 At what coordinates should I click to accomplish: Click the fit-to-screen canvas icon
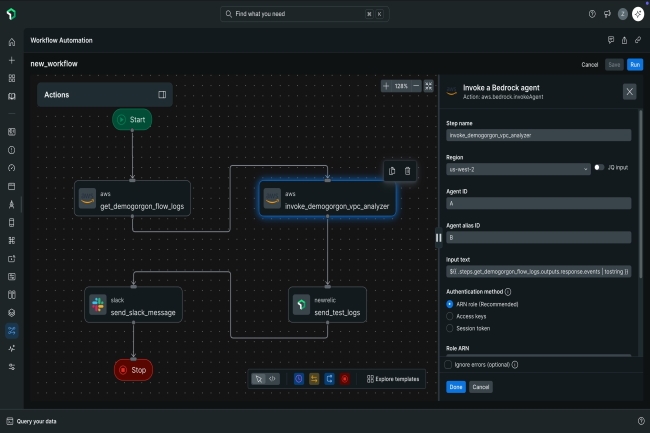[429, 86]
